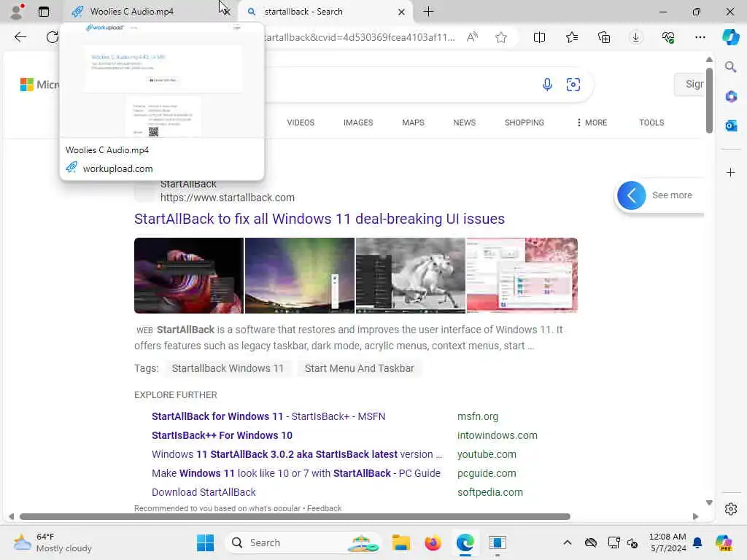Open the Download StartAllBack link
This screenshot has height=560, width=747.
(204, 492)
